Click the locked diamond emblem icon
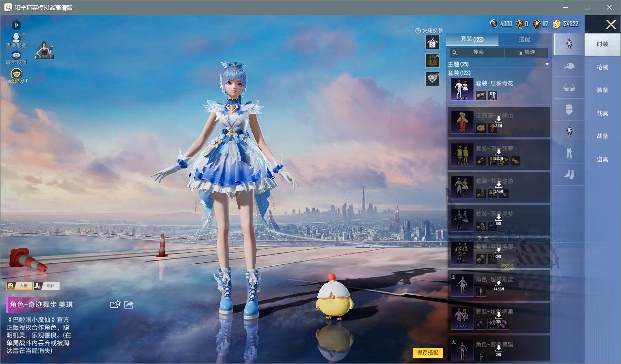The height and width of the screenshot is (364, 621). click(433, 78)
